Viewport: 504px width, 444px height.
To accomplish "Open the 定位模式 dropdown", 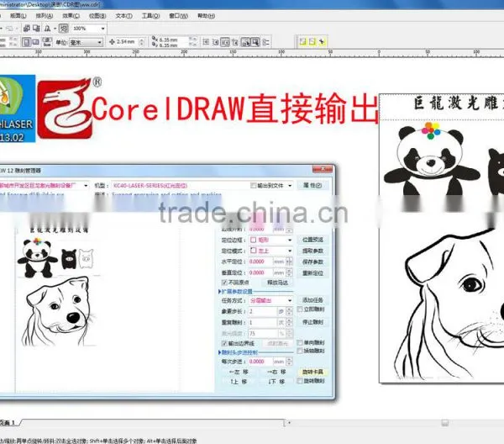I will 290,251.
